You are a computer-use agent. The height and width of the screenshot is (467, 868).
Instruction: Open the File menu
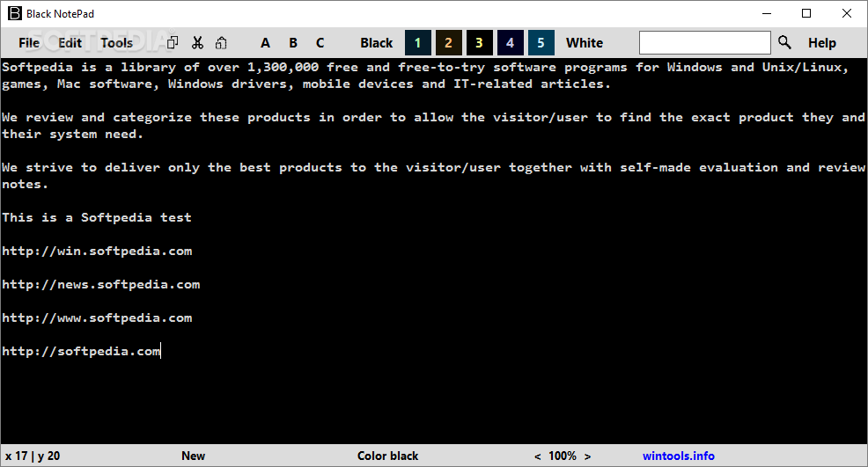29,42
